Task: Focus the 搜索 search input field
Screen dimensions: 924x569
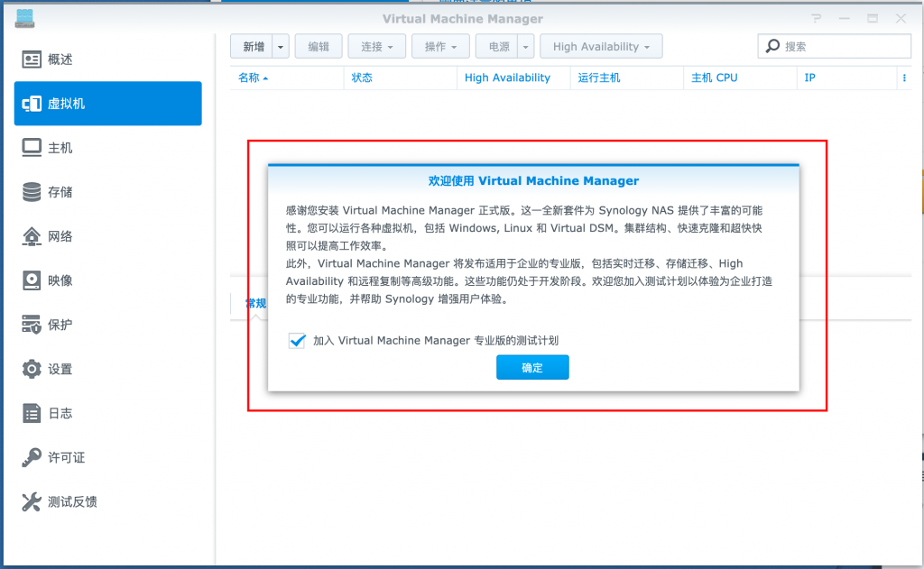Action: click(835, 46)
